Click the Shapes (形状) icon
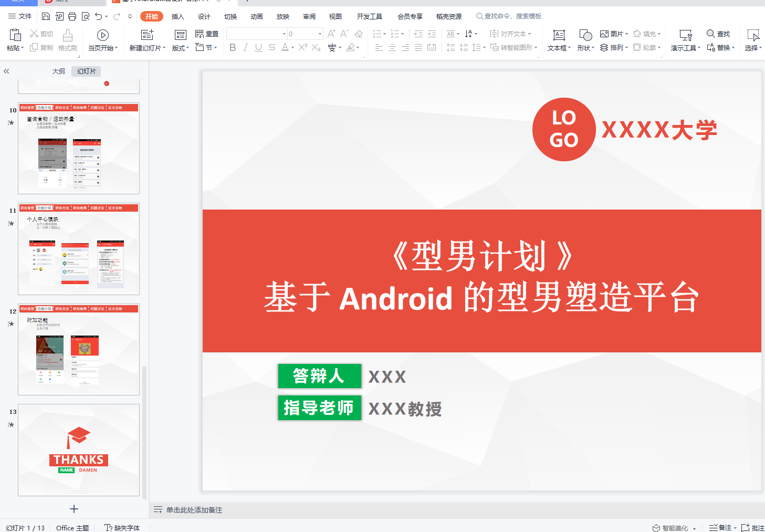This screenshot has width=765, height=532. pos(585,35)
